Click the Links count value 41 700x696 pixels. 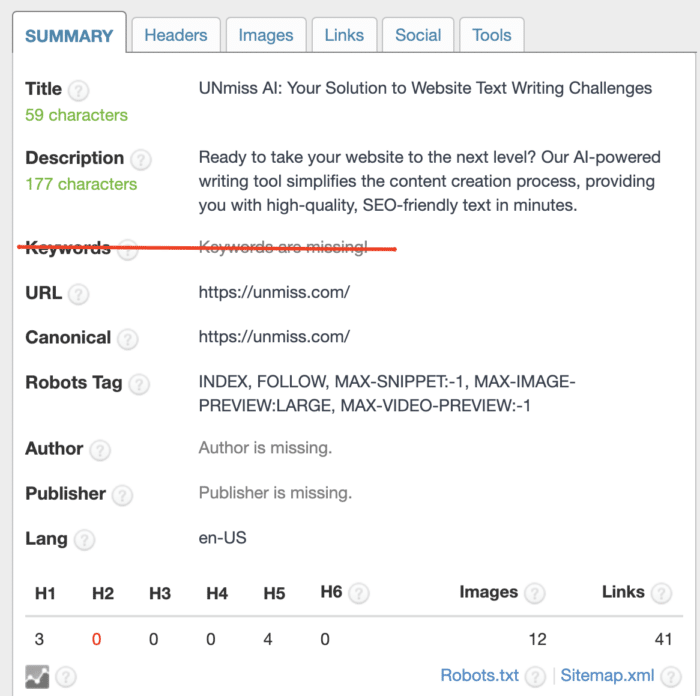tap(663, 639)
